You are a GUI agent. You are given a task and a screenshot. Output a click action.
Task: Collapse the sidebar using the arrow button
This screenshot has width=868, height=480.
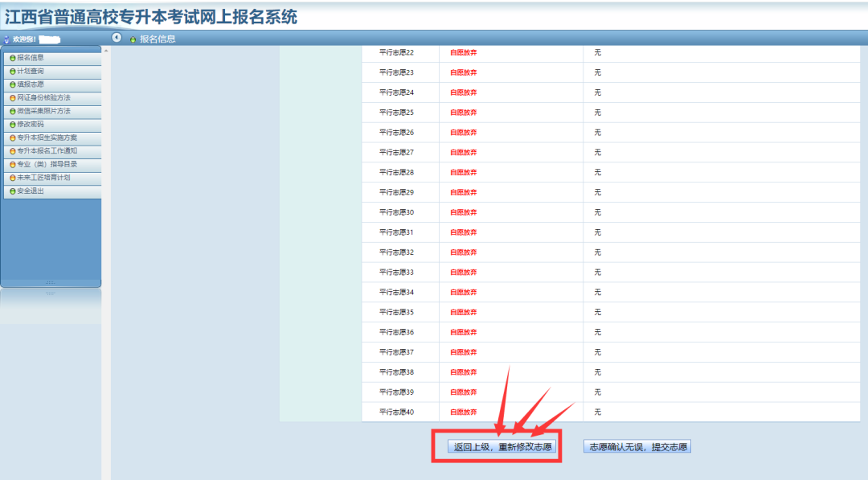click(116, 37)
